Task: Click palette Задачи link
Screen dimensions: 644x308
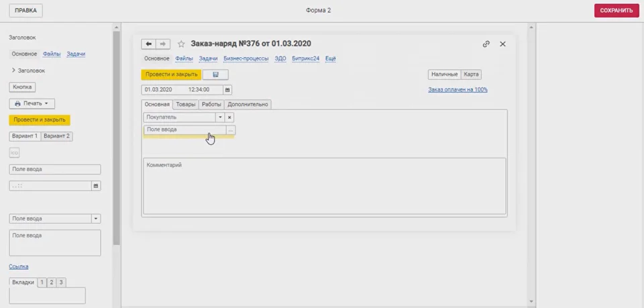Action: point(76,54)
